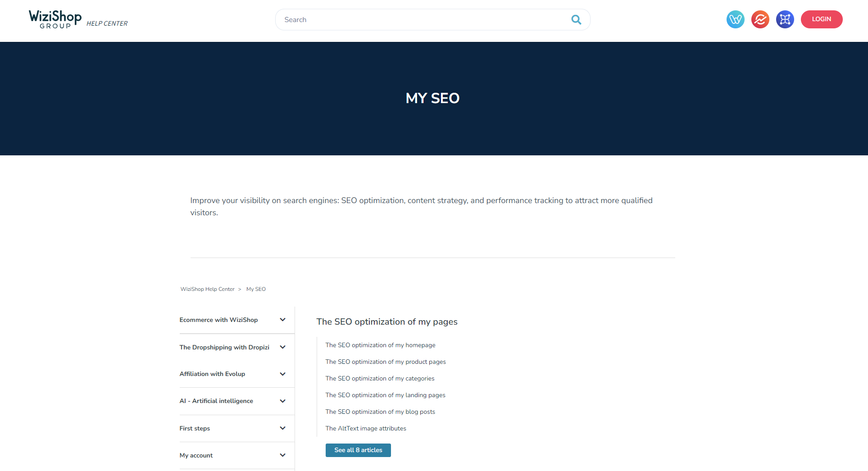The width and height of the screenshot is (868, 471).
Task: Go to WiziShop Help Center breadcrumb
Action: [207, 289]
